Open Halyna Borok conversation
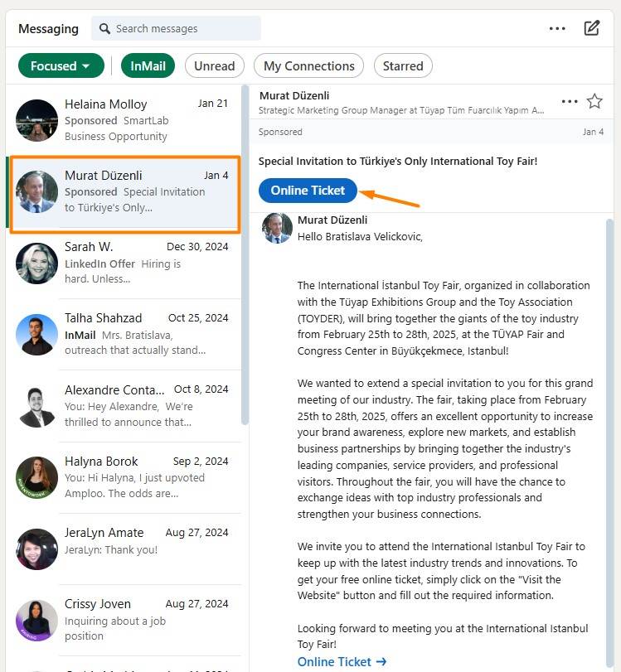The width and height of the screenshot is (621, 672). point(124,477)
